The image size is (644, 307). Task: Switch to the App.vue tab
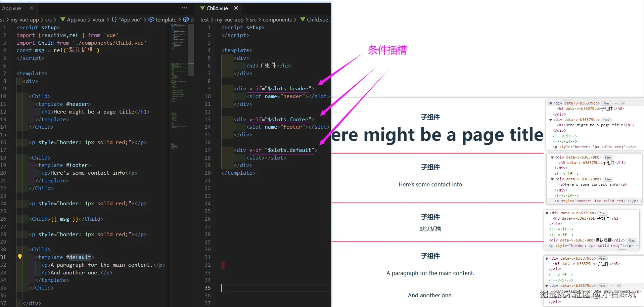point(11,8)
